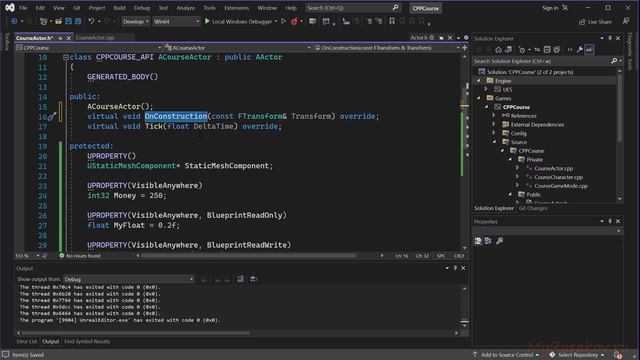The height and width of the screenshot is (360, 640).
Task: Open the Debug menu
Action: tap(142, 8)
